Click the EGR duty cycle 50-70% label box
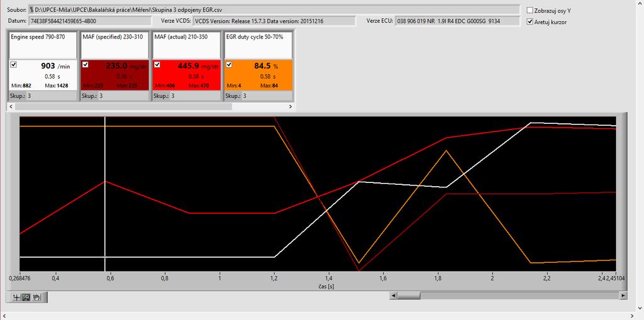This screenshot has height=320, width=644. (258, 45)
